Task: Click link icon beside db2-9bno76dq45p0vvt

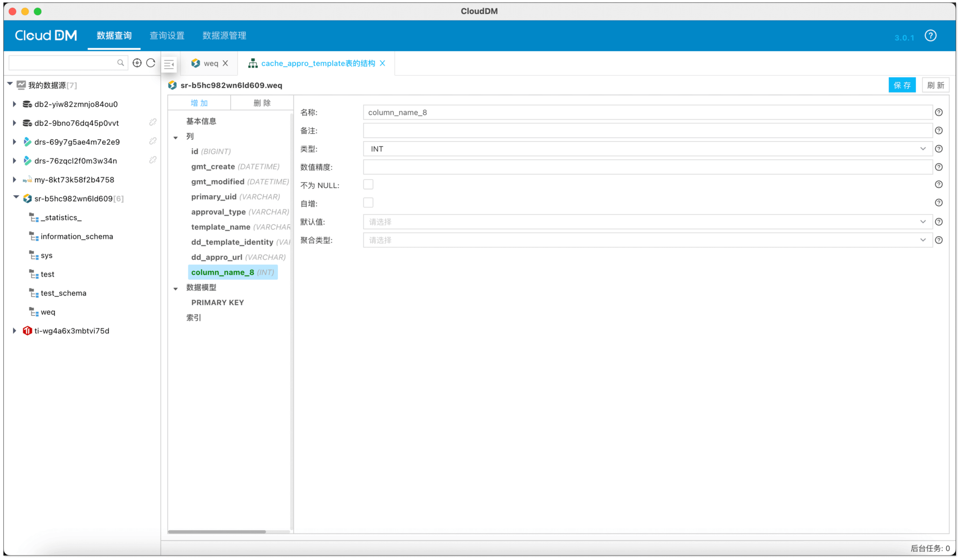Action: tap(152, 123)
